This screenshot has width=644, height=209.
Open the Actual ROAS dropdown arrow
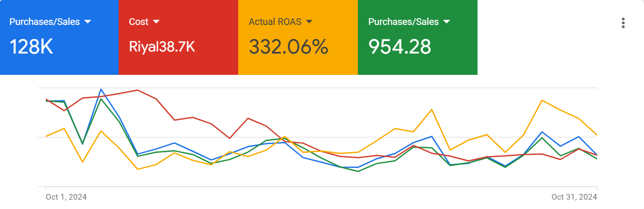click(x=309, y=22)
